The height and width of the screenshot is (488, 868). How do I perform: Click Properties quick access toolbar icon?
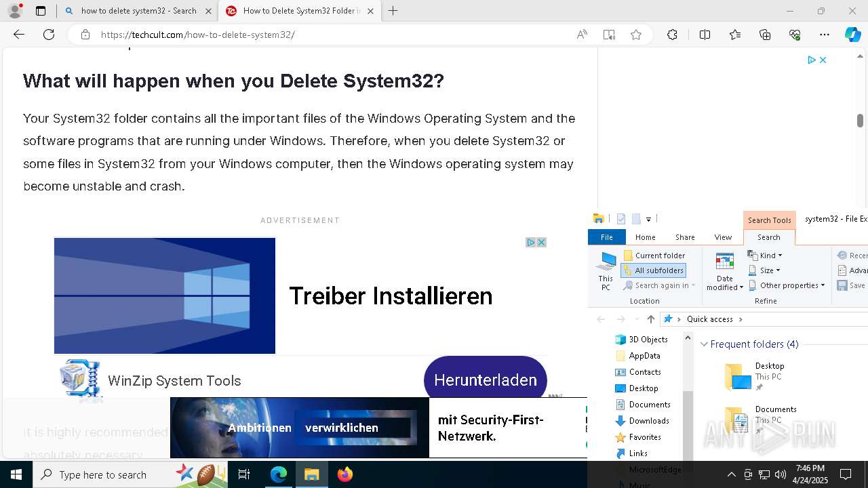pos(621,219)
